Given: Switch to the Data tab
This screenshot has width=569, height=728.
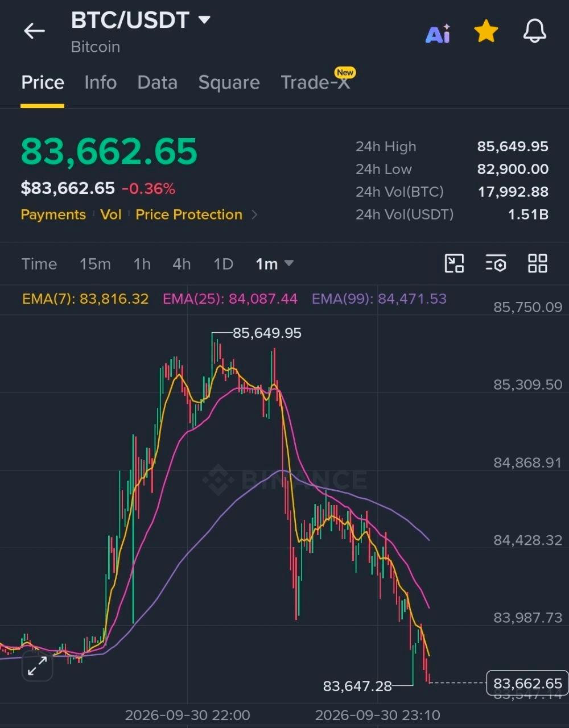Looking at the screenshot, I should [157, 83].
